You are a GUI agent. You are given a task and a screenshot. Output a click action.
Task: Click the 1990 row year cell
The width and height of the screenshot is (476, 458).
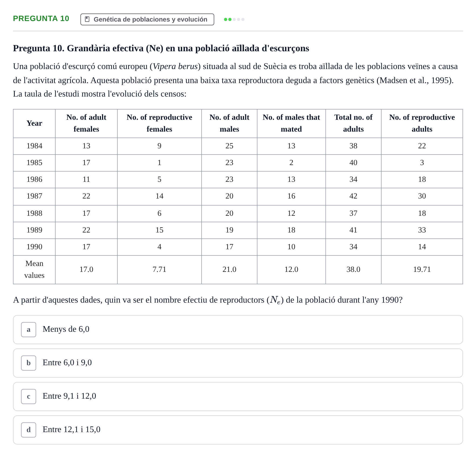pos(34,247)
